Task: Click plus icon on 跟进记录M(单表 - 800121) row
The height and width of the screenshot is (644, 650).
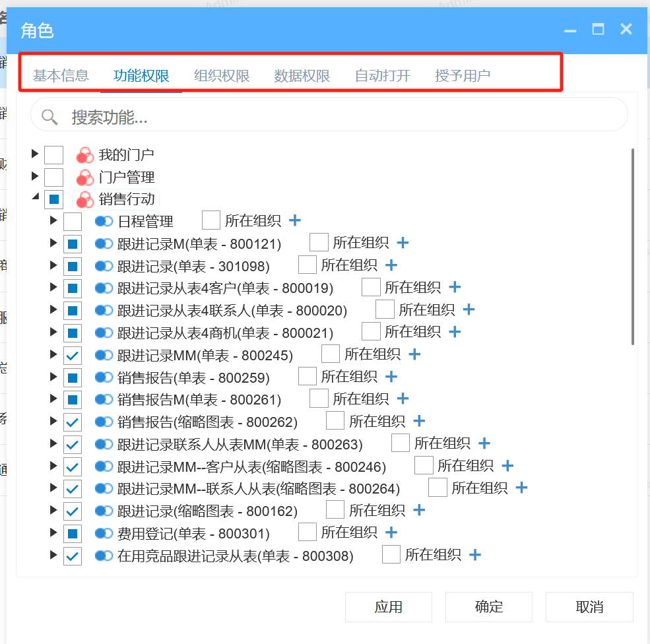Action: coord(403,243)
